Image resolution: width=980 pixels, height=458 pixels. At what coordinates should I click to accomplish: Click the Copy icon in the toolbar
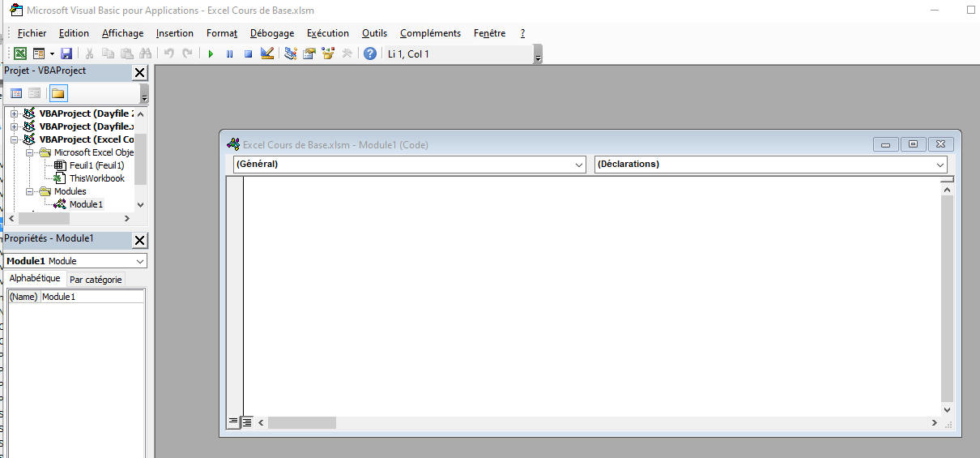coord(109,54)
